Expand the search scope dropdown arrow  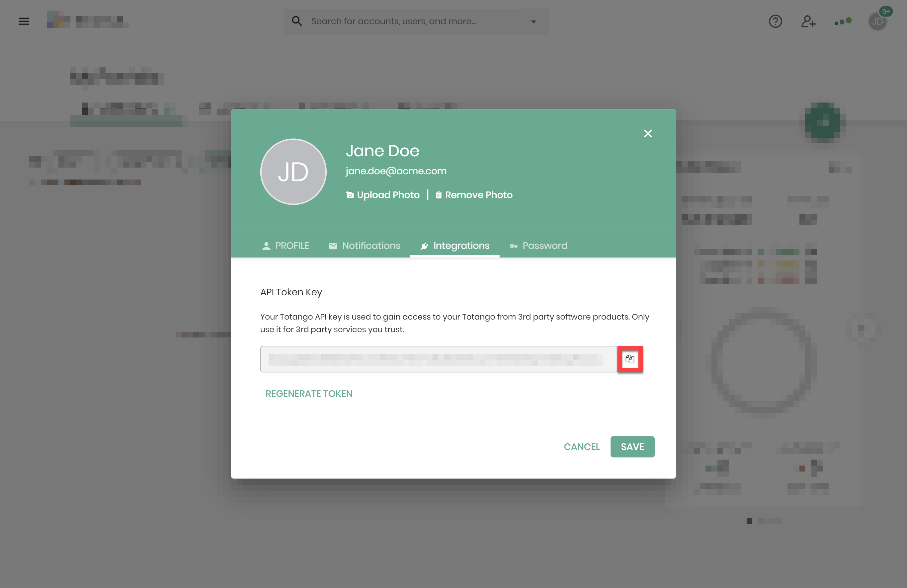point(533,22)
